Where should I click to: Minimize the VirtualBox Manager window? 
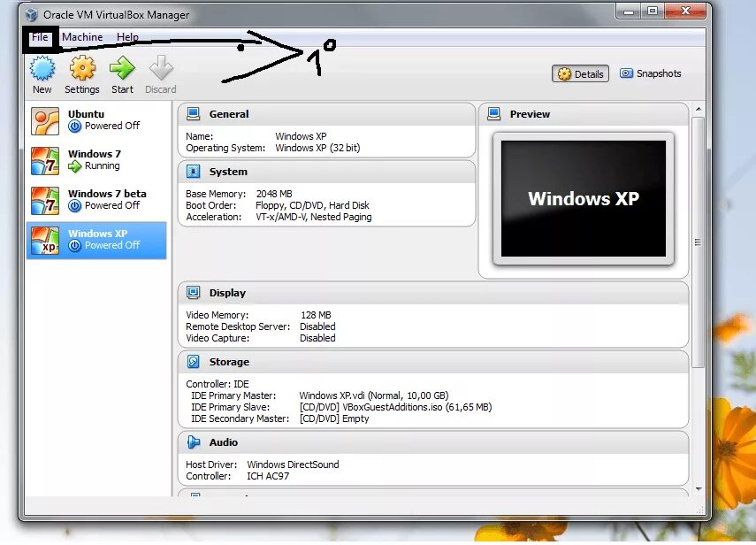point(629,12)
